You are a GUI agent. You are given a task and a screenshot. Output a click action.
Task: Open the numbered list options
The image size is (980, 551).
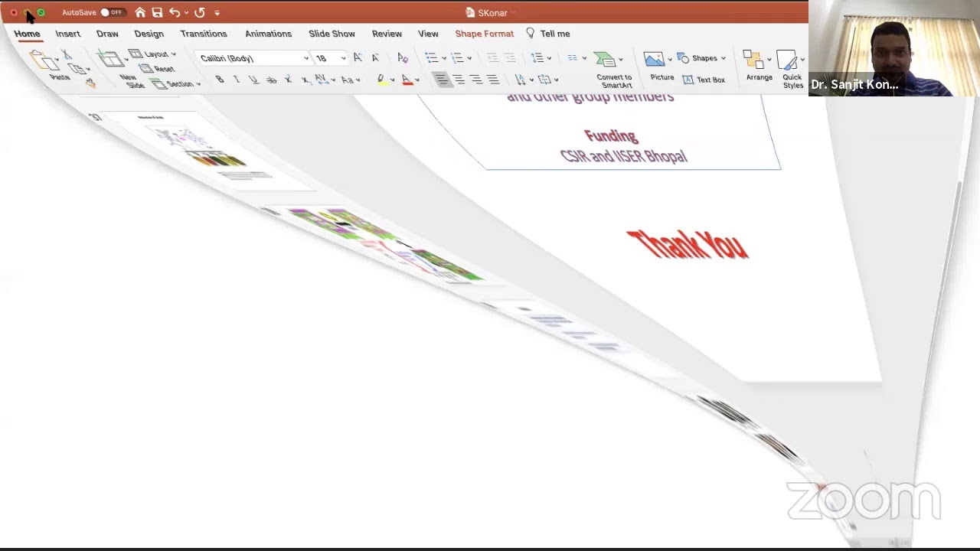(461, 58)
